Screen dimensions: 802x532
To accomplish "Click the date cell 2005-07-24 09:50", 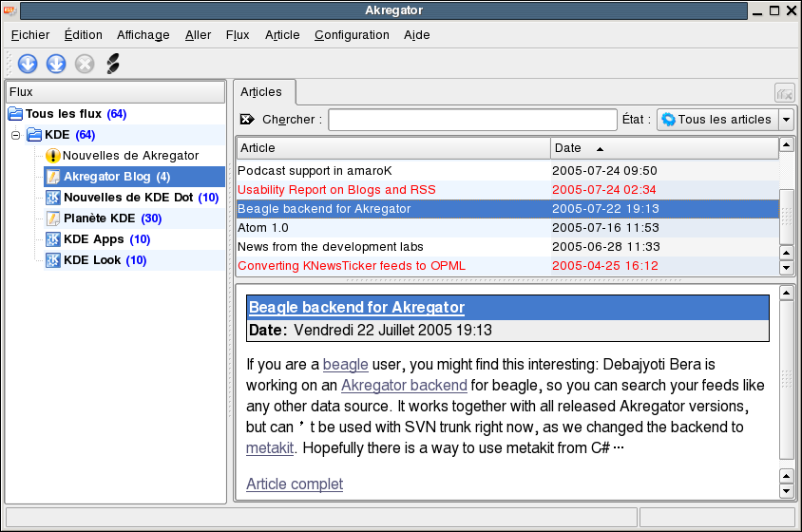I will click(604, 171).
